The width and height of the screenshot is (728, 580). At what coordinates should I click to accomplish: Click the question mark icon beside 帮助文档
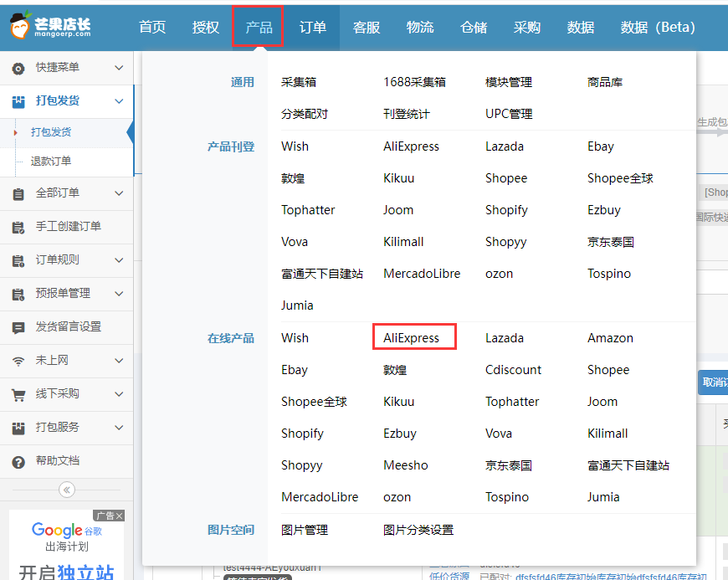tap(18, 462)
